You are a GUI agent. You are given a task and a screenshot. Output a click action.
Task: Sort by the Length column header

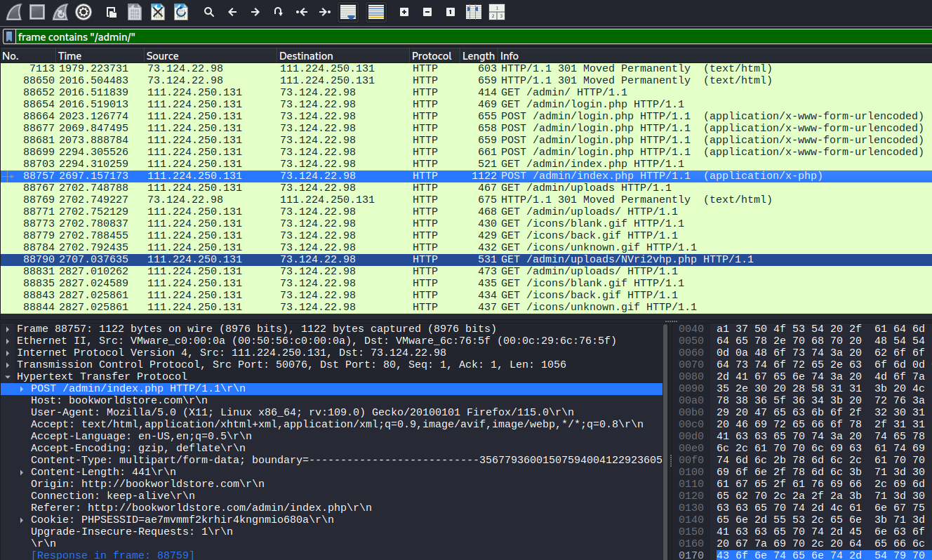pyautogui.click(x=478, y=56)
